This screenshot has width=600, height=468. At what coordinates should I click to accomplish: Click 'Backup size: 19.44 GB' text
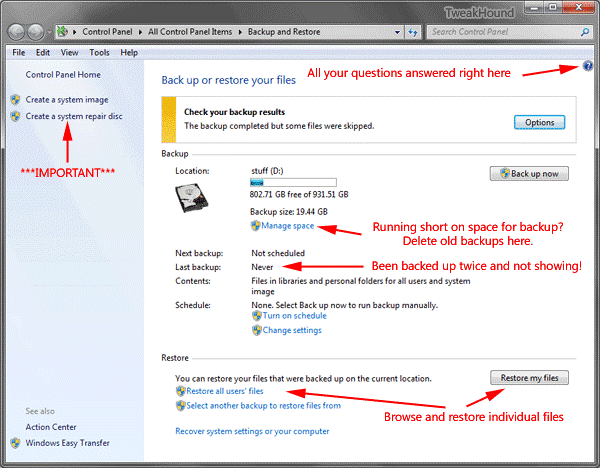[289, 212]
